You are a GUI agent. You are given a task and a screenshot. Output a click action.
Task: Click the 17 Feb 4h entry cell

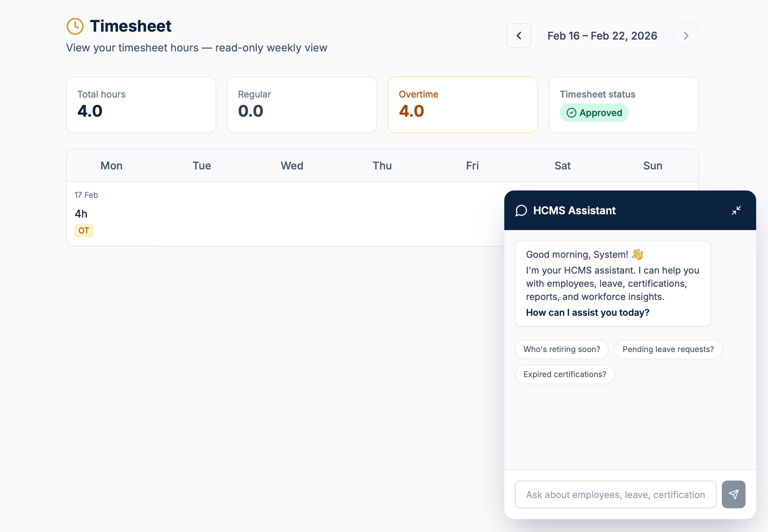click(x=111, y=213)
